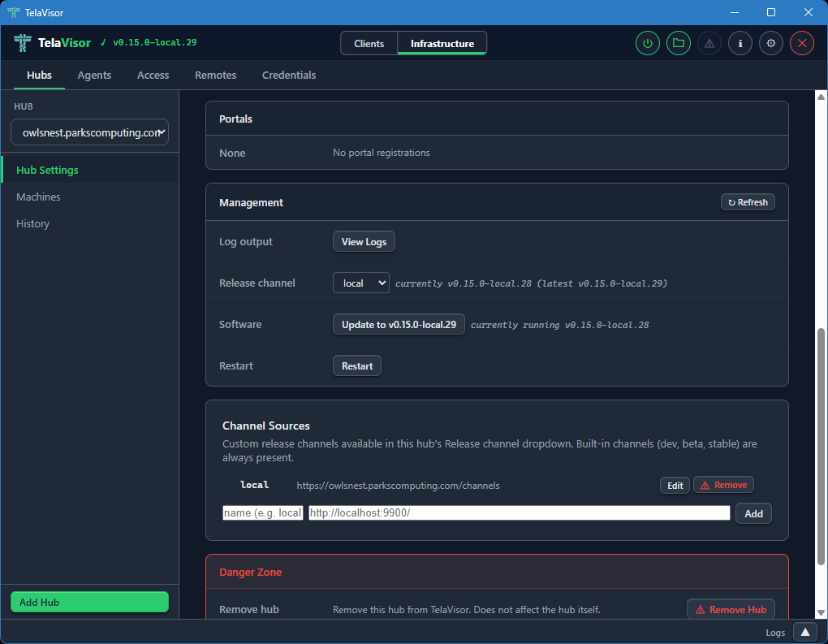Open the Release channel dropdown

point(361,283)
